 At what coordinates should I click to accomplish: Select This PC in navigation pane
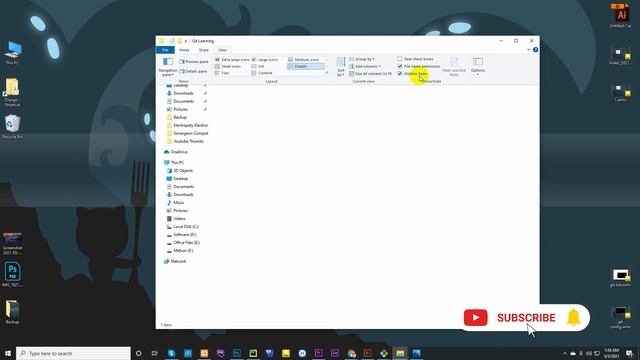click(174, 162)
